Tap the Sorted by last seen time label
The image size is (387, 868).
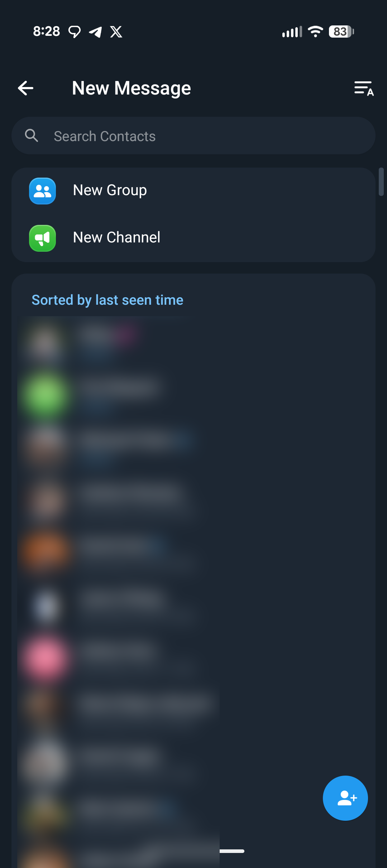coord(107,300)
